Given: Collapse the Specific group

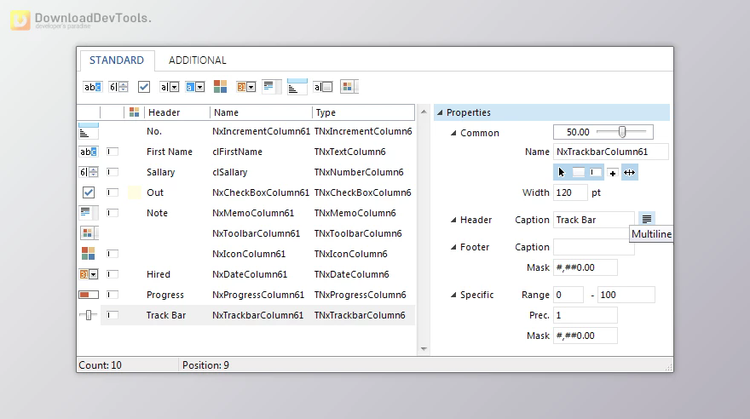Looking at the screenshot, I should pyautogui.click(x=453, y=295).
